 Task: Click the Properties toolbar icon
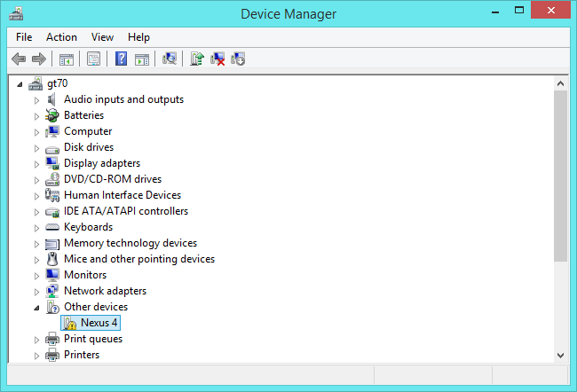[x=93, y=59]
